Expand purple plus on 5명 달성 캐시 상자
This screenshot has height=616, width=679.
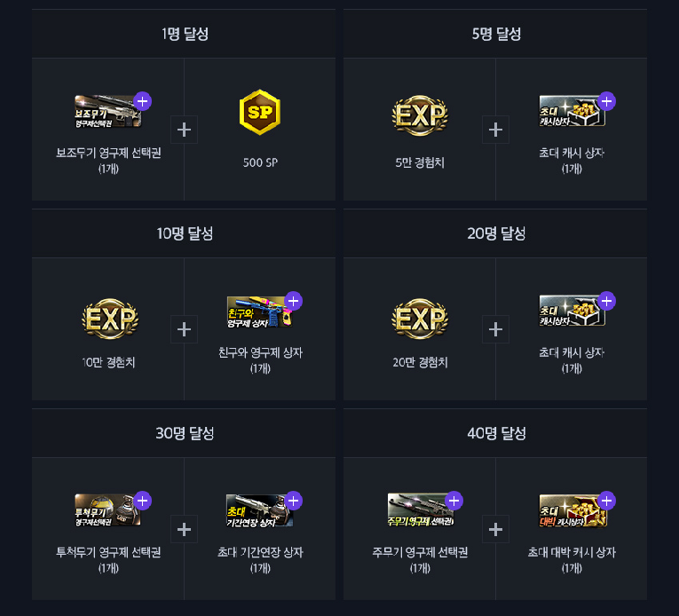606,101
